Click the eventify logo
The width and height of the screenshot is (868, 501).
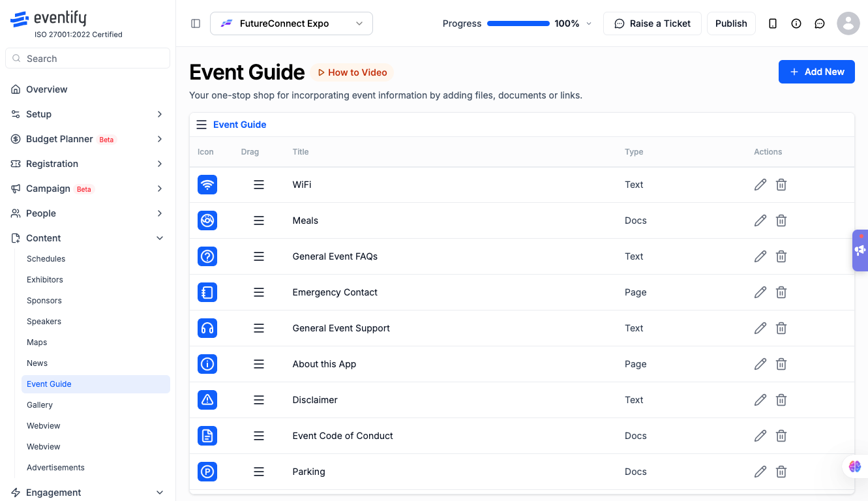tap(49, 19)
